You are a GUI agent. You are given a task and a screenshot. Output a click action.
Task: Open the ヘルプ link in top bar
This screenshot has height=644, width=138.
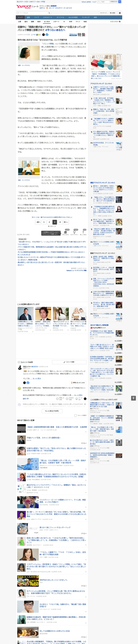pyautogui.click(x=94, y=2)
